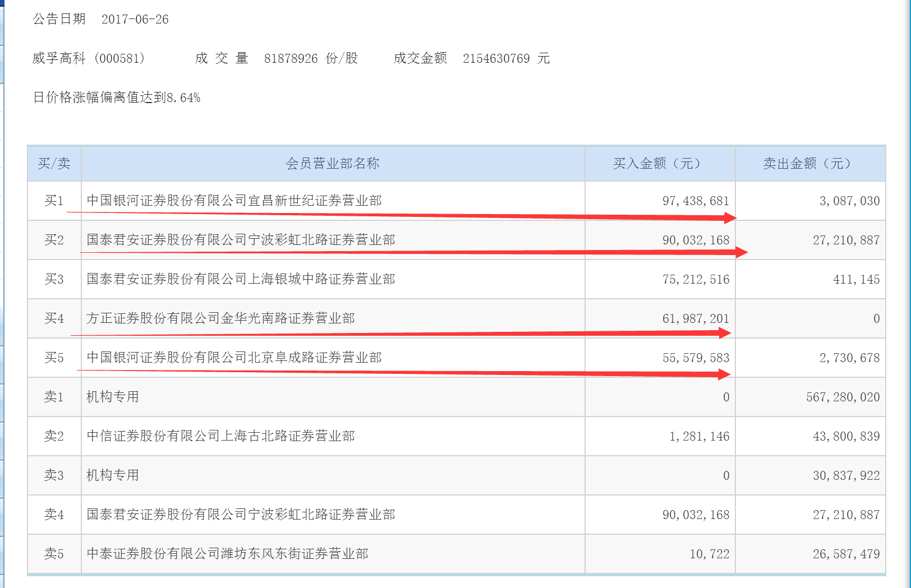Click 中国银河证券 宜昌新世纪证券营业部 name
Image resolution: width=911 pixels, height=588 pixels.
pyautogui.click(x=234, y=201)
